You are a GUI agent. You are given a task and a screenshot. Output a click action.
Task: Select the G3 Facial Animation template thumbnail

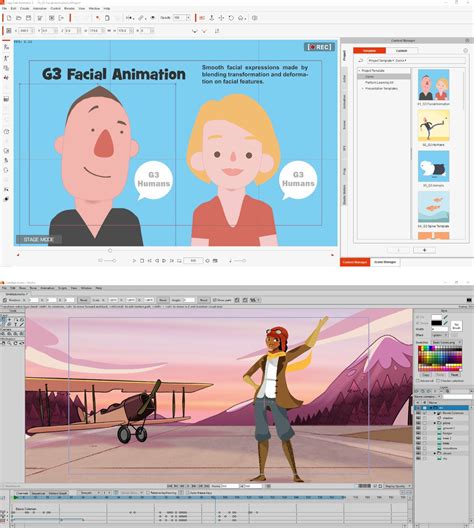[x=433, y=85]
